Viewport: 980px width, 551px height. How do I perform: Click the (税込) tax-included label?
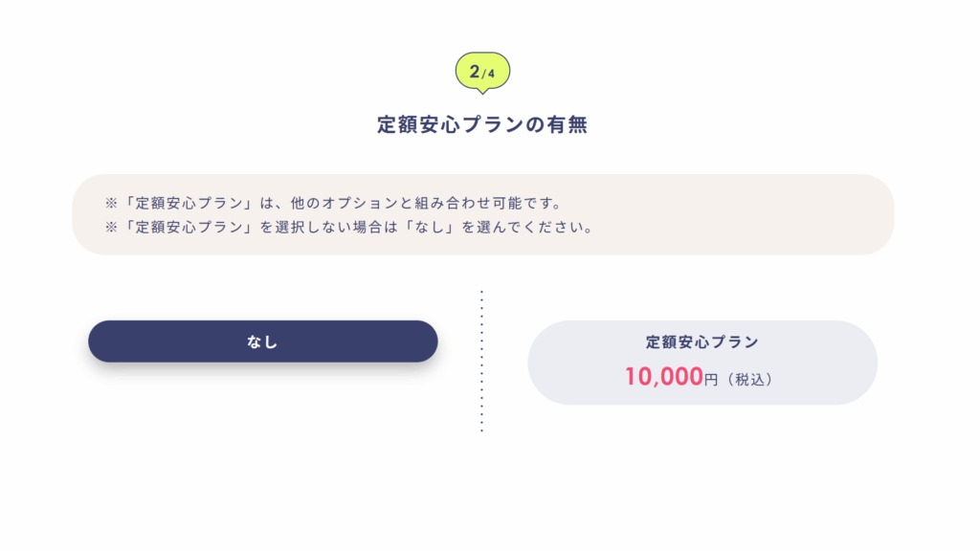tap(750, 380)
